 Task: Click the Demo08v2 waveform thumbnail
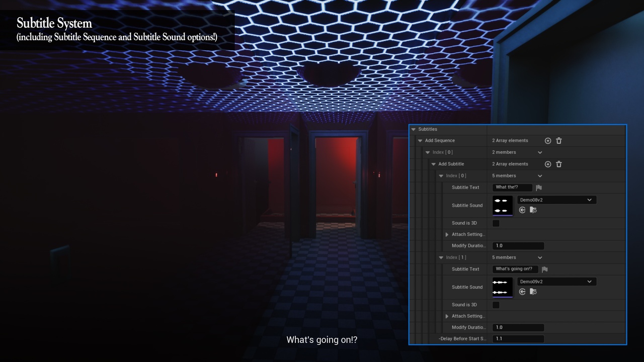502,206
